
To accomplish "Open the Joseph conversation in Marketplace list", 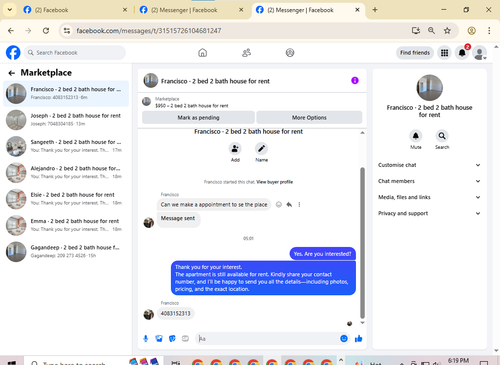I will (66, 120).
